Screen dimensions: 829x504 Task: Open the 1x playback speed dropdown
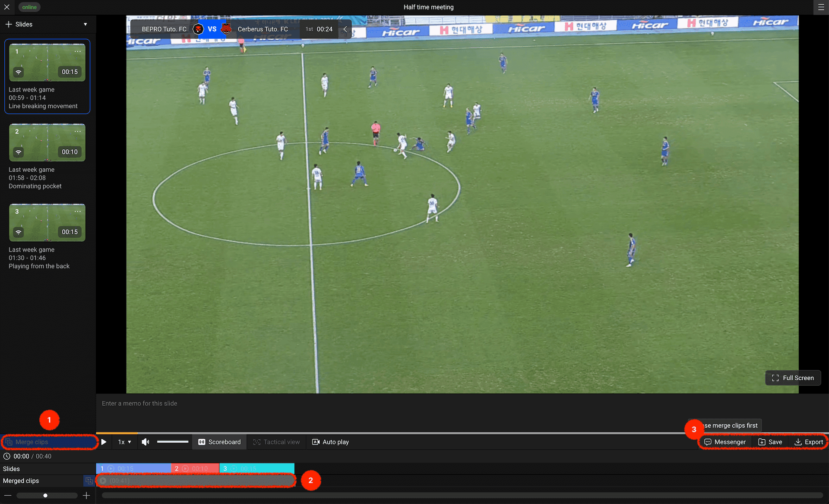click(x=124, y=442)
